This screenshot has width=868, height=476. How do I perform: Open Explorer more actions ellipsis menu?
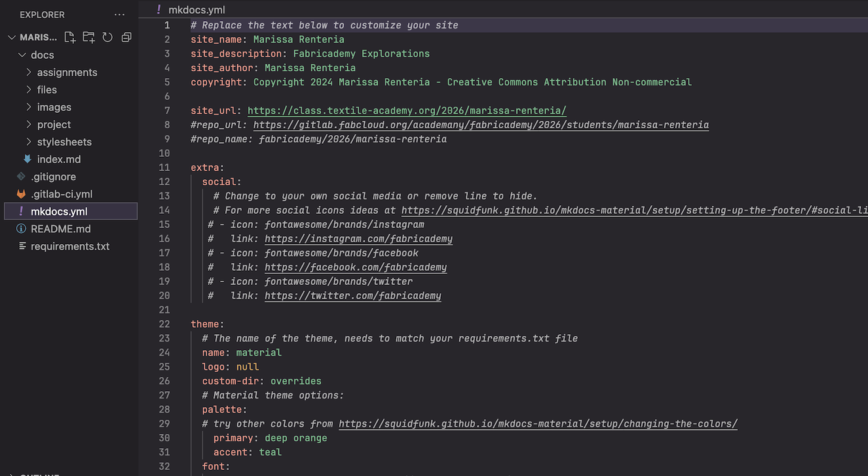click(x=119, y=14)
